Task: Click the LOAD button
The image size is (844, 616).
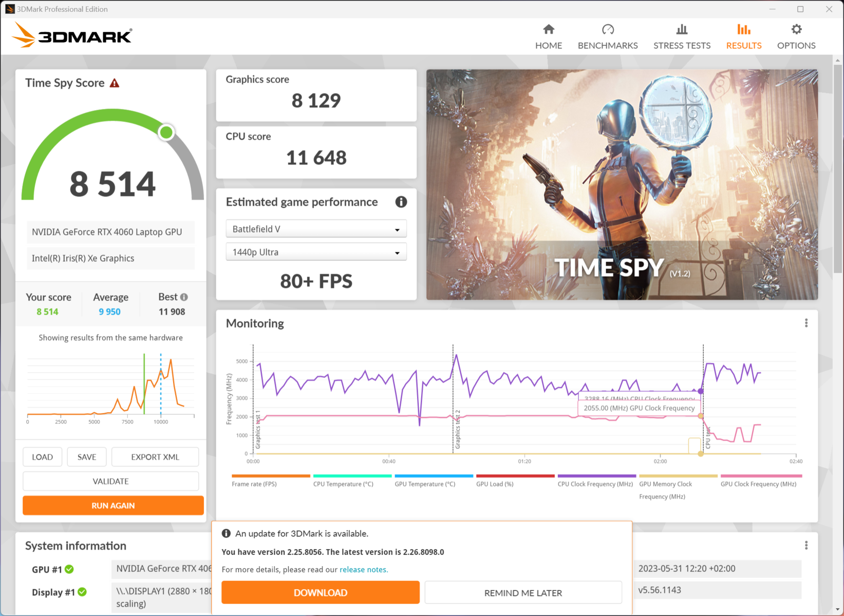Action: [42, 457]
